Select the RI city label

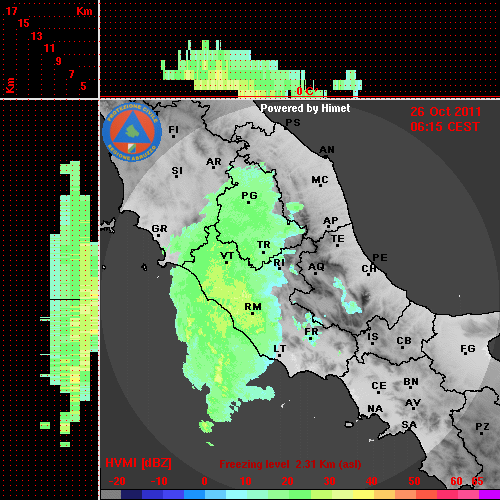[x=279, y=263]
